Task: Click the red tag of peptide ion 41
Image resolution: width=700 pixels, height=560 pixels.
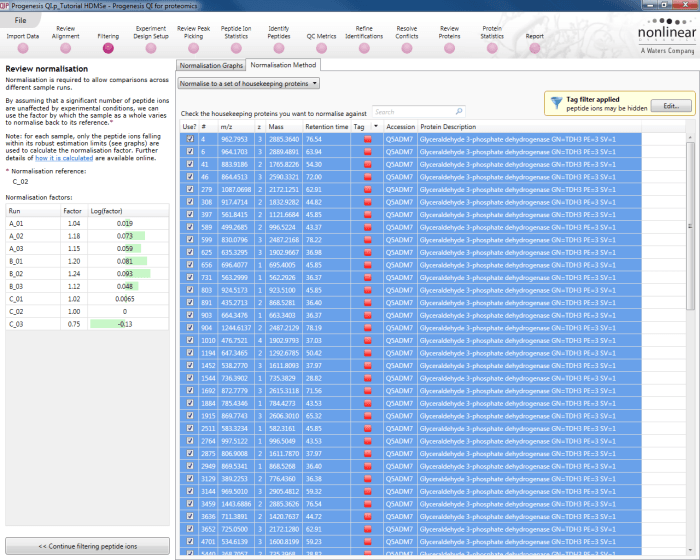Action: point(367,164)
